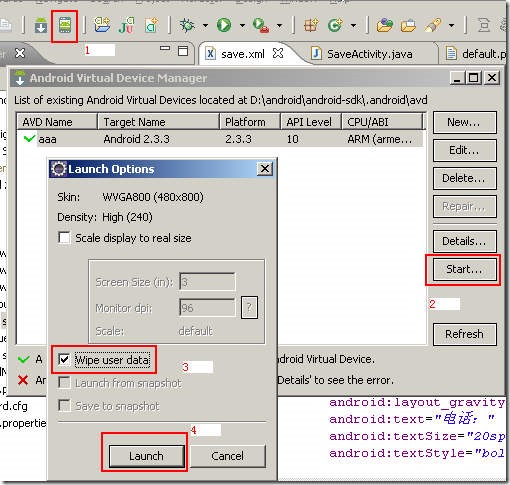Screen dimensions: 510x485
Task: Sort by Platform column header
Action: click(x=250, y=122)
